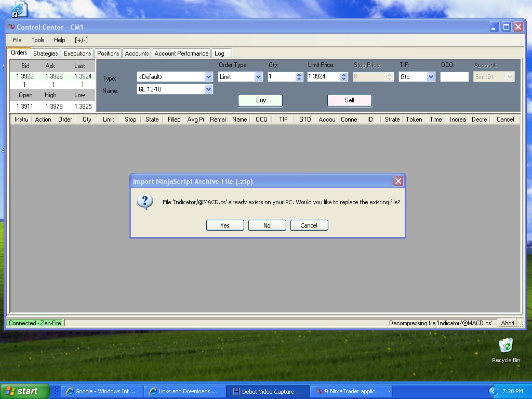The width and height of the screenshot is (532, 399).
Task: Open the Order Type Limit dropdown
Action: click(258, 77)
